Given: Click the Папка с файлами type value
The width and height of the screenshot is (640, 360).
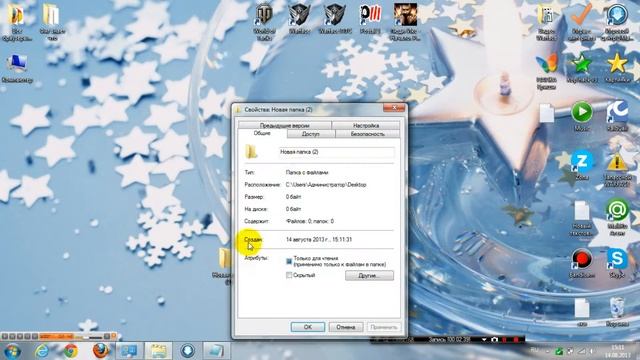Looking at the screenshot, I should coord(307,173).
